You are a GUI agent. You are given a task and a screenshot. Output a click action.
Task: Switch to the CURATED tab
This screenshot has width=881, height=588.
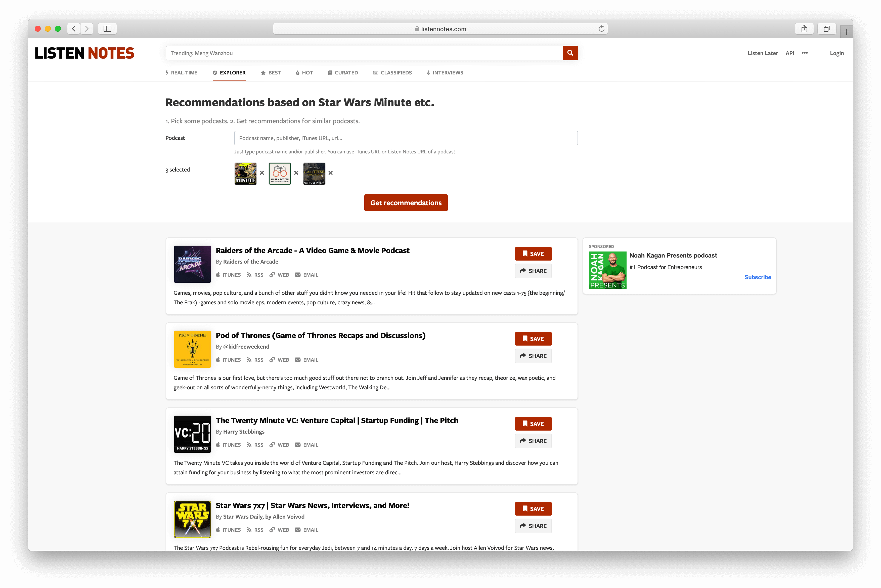pos(343,73)
